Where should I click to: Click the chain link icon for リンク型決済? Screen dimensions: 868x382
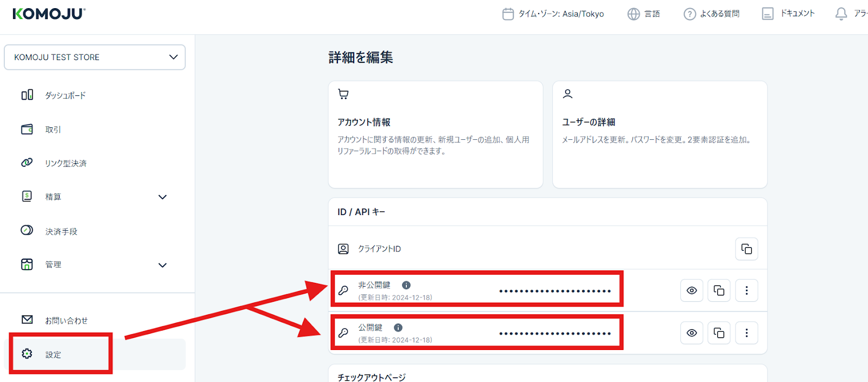click(x=27, y=163)
